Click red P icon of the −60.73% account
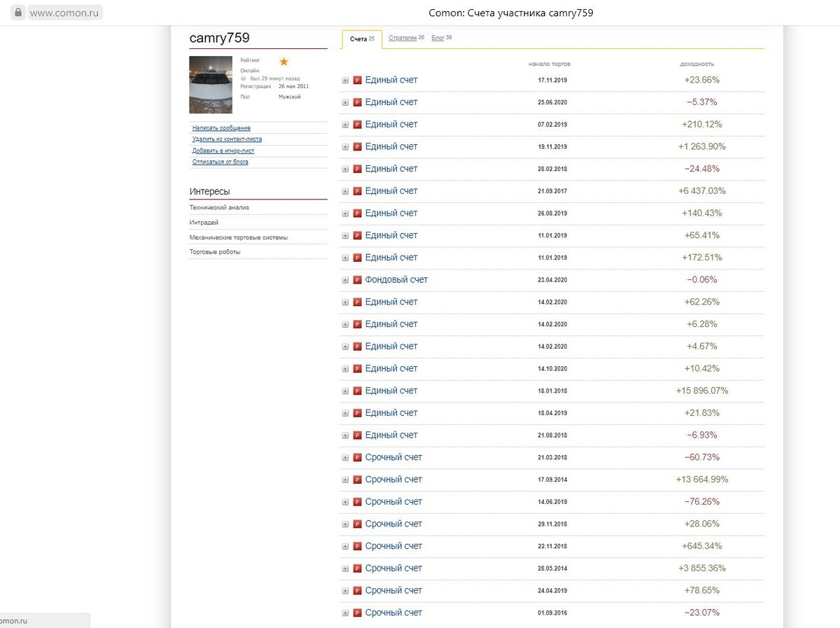The image size is (840, 628). [357, 458]
